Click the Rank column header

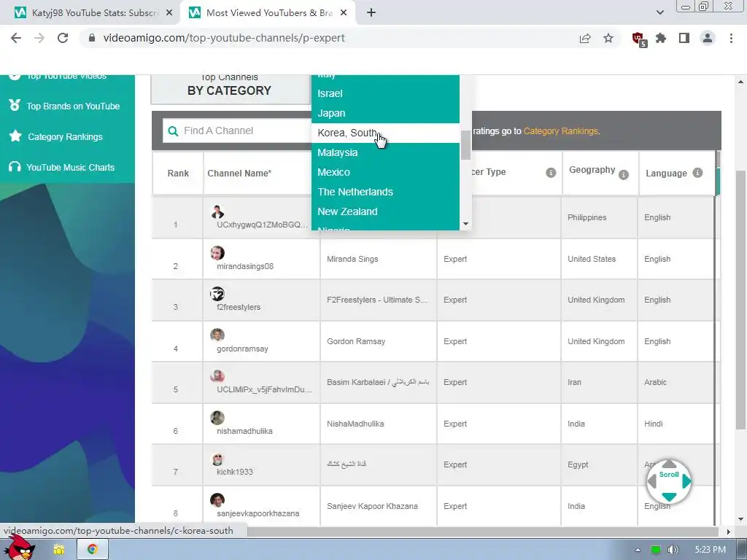click(178, 174)
